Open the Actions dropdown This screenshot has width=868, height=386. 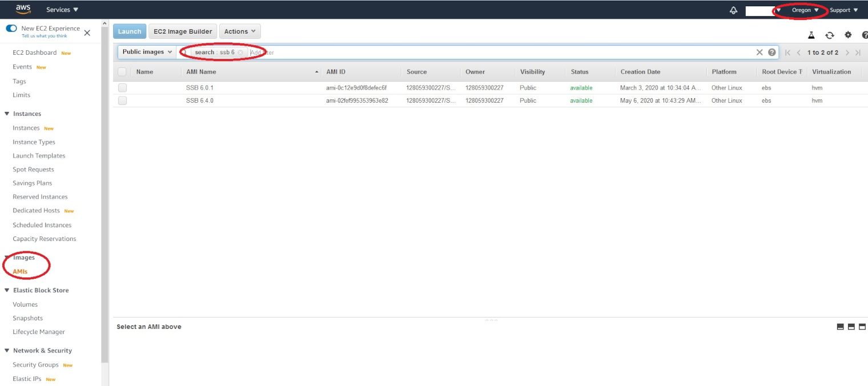[x=240, y=31]
